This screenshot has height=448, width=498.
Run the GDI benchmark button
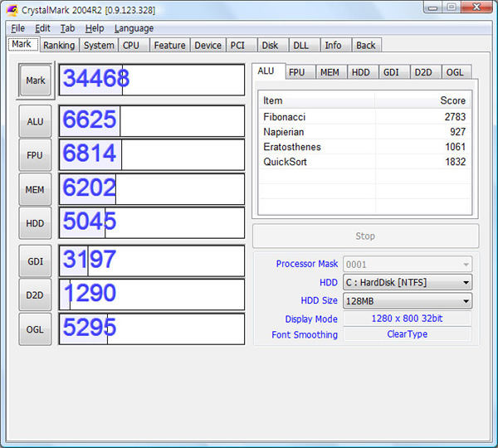point(35,261)
